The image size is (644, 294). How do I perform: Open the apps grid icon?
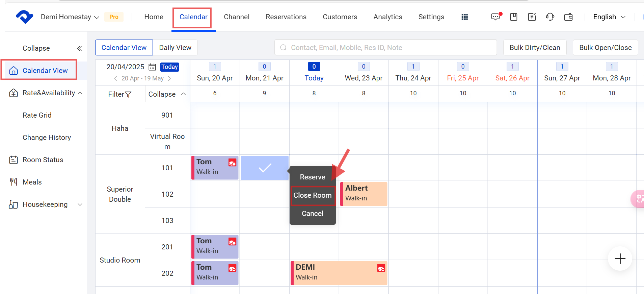(x=464, y=17)
